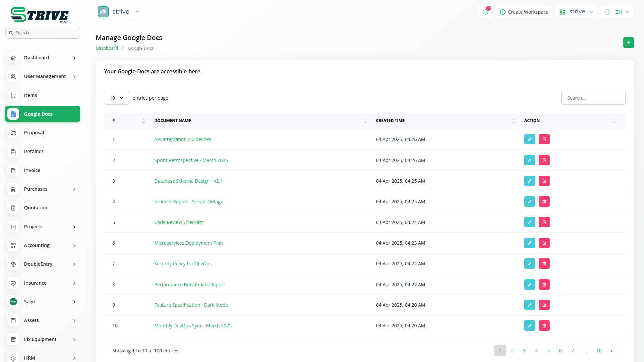
Task: Open the entries per page dropdown
Action: 116,98
